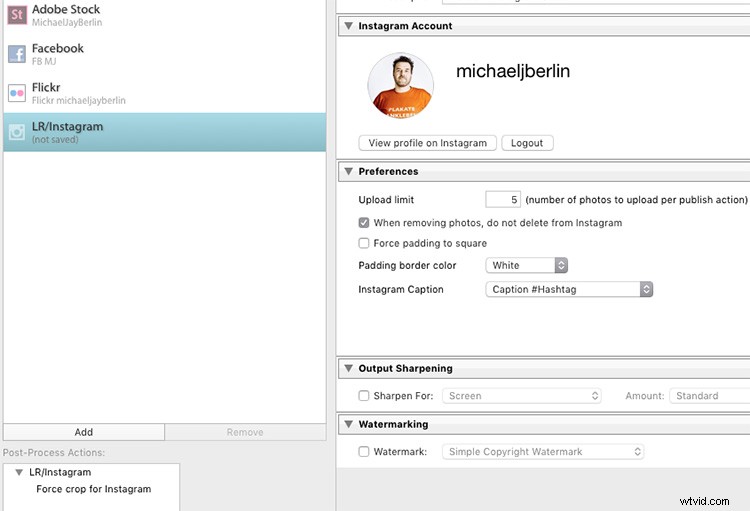Image resolution: width=750 pixels, height=511 pixels.
Task: Uncheck do not delete from Instagram
Action: coord(364,223)
